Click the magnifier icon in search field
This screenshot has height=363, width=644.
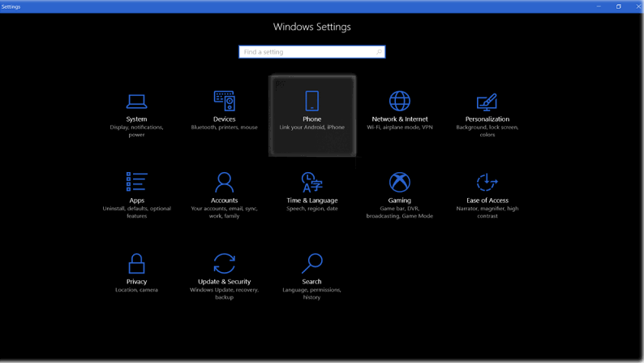(x=379, y=52)
